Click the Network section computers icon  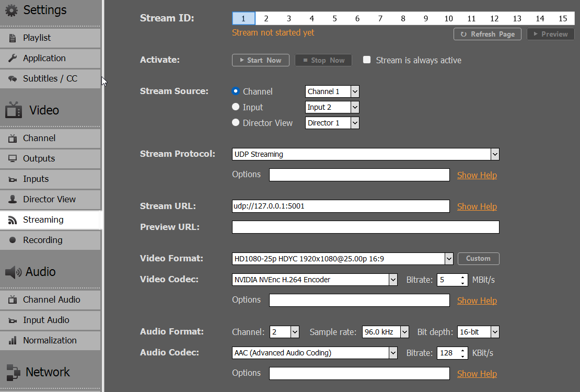(13, 372)
